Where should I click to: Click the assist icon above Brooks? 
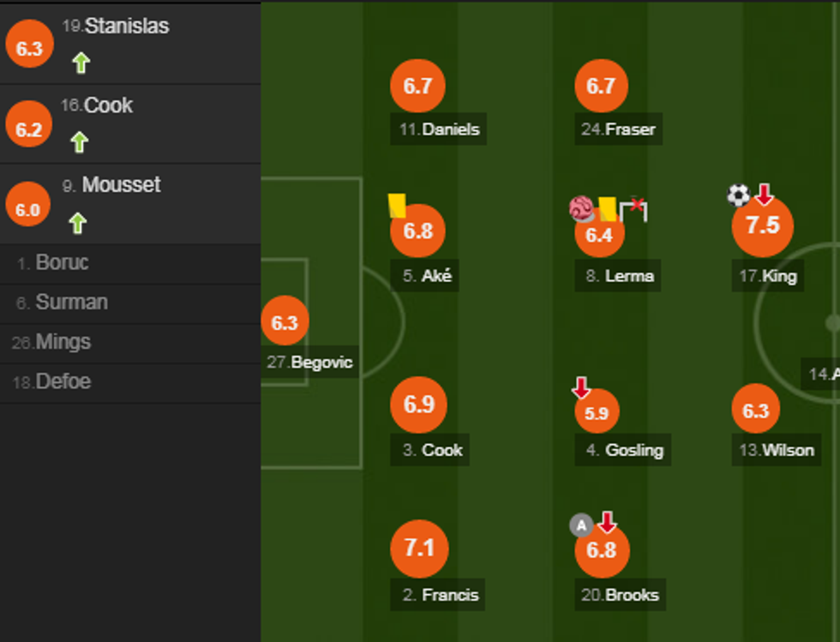click(x=581, y=525)
